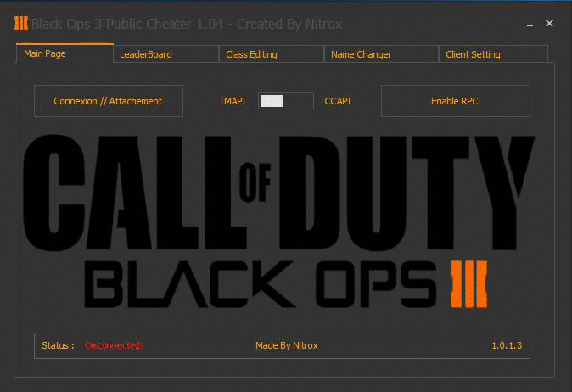This screenshot has width=572, height=392.
Task: Switch to the Main Page tab
Action: [x=65, y=53]
